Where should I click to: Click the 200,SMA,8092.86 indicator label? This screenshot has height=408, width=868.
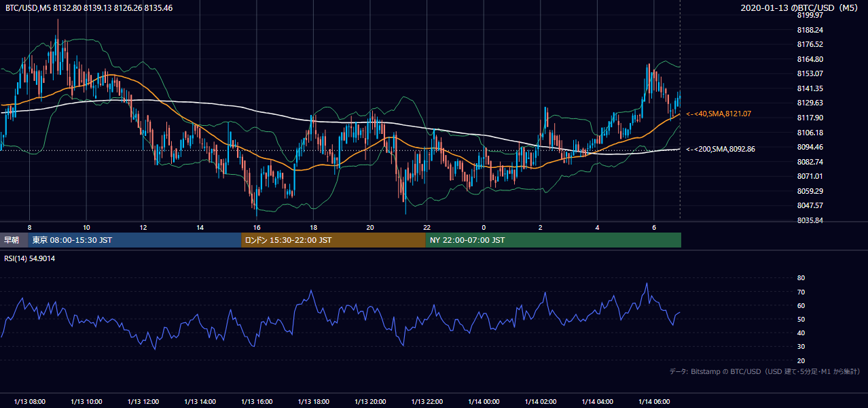[721, 148]
